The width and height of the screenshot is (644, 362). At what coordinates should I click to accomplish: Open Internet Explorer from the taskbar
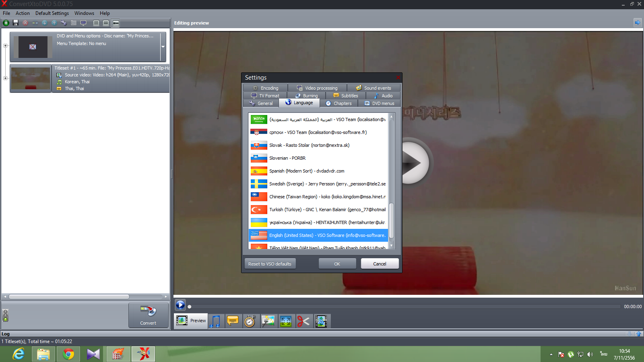pos(19,354)
